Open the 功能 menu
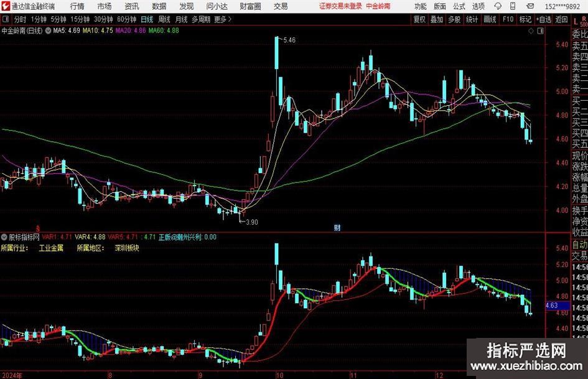The width and height of the screenshot is (588, 379). point(421,6)
